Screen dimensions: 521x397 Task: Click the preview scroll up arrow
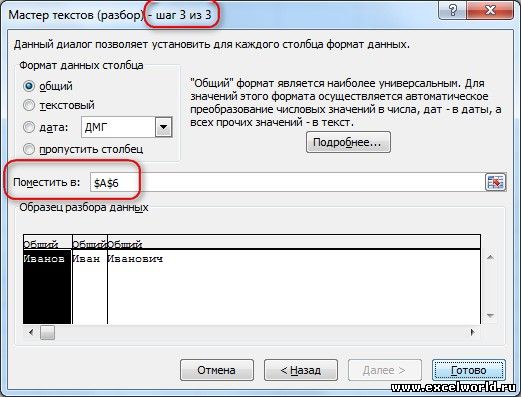coord(490,257)
